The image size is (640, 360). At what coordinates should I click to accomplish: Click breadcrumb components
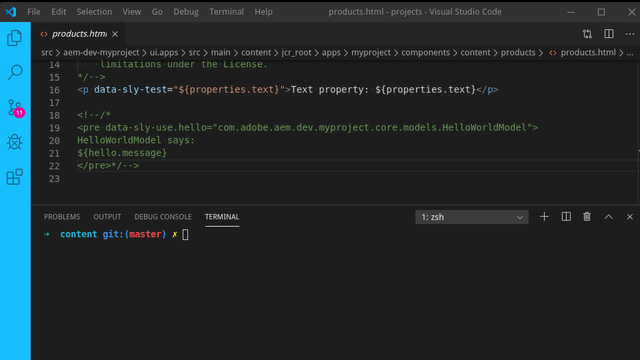pyautogui.click(x=426, y=53)
